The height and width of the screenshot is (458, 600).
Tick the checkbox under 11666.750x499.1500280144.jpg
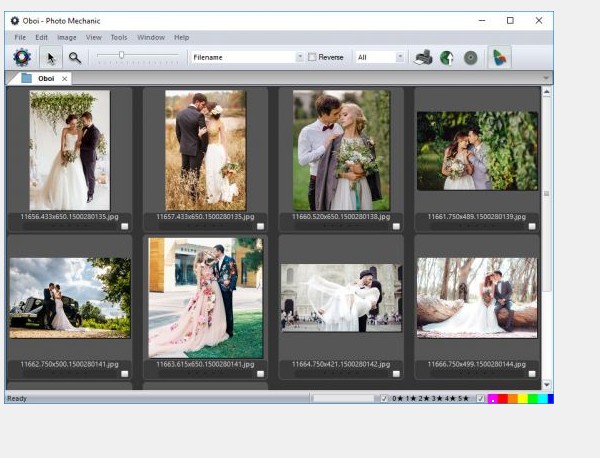tap(532, 374)
